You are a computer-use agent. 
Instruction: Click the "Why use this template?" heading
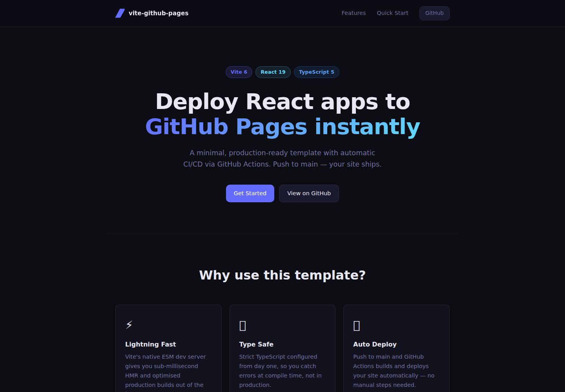click(x=282, y=275)
